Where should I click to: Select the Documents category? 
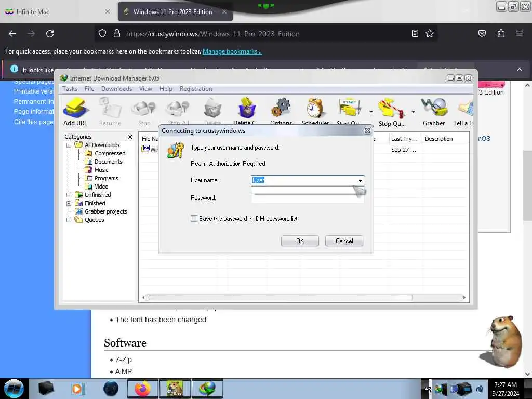[104, 162]
